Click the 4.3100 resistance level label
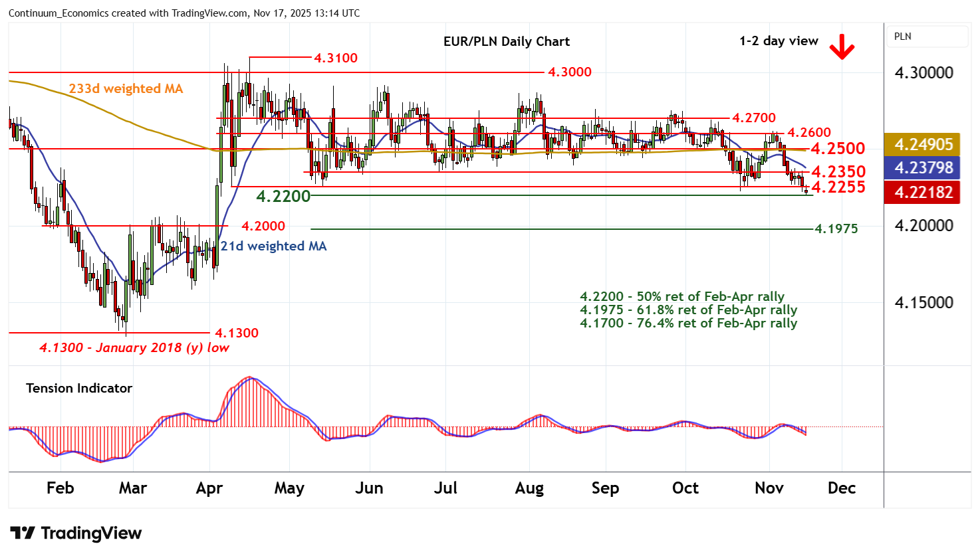980x558 pixels. pos(336,58)
